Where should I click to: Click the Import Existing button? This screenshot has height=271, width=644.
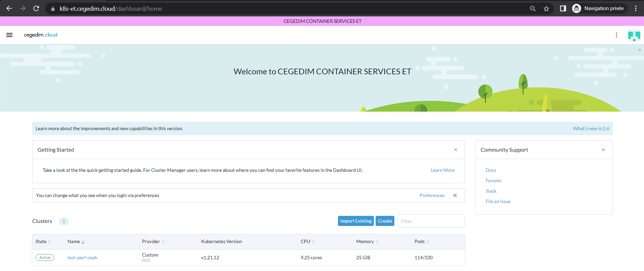(356, 221)
